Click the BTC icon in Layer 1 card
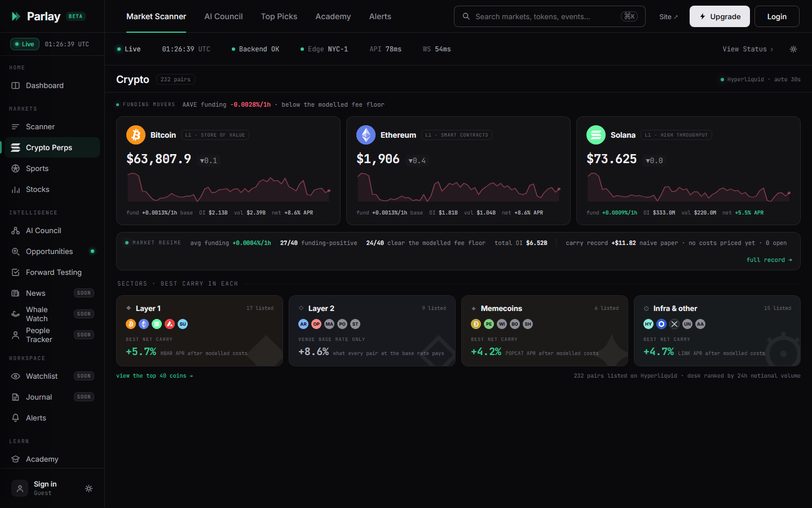812x508 pixels. tap(131, 324)
